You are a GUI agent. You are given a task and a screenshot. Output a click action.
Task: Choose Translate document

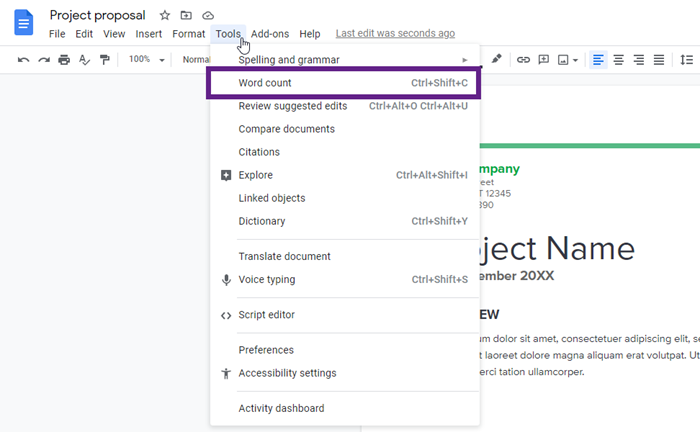[345, 257]
